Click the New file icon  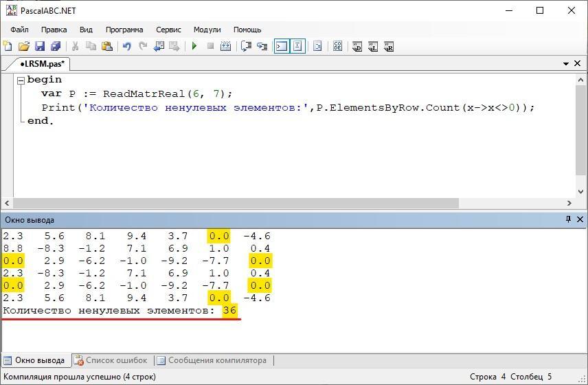tap(8, 47)
